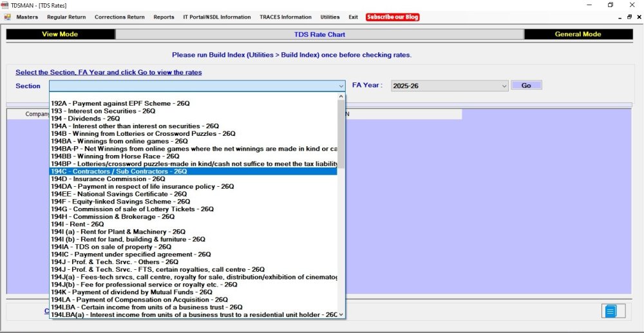Select 194A - Interest other than securities
Image resolution: width=644 pixels, height=333 pixels.
coord(193,126)
